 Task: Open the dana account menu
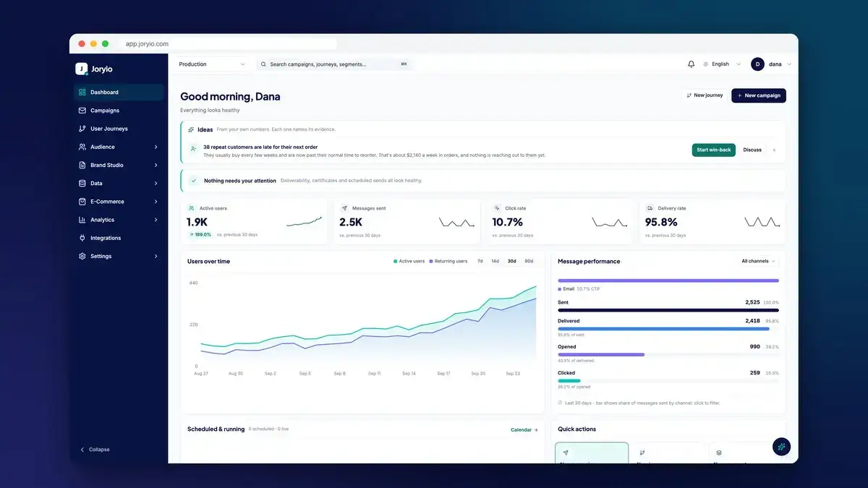pos(771,64)
